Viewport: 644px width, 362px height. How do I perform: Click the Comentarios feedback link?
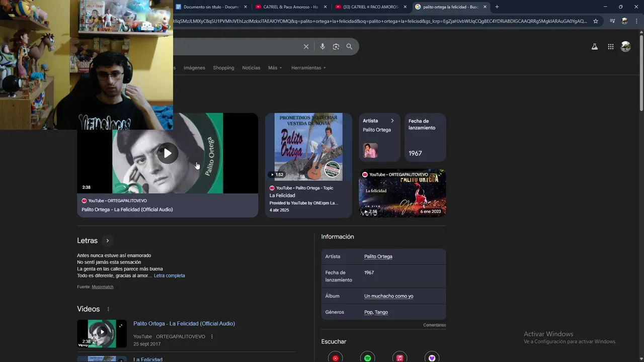pos(435,325)
